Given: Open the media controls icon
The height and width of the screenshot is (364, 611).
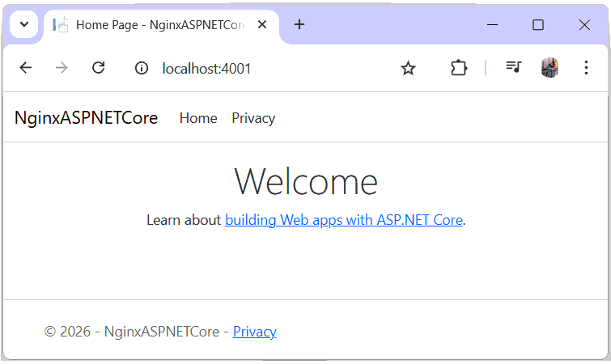Looking at the screenshot, I should (x=513, y=68).
